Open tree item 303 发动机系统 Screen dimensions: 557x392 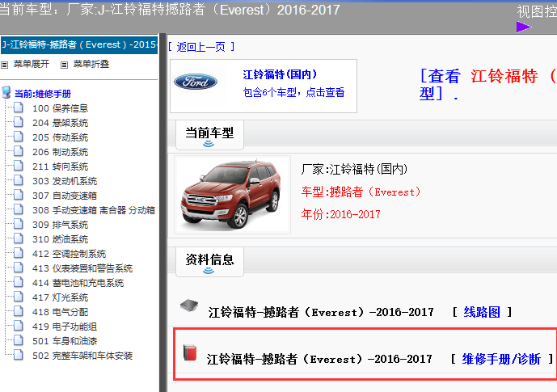(65, 181)
